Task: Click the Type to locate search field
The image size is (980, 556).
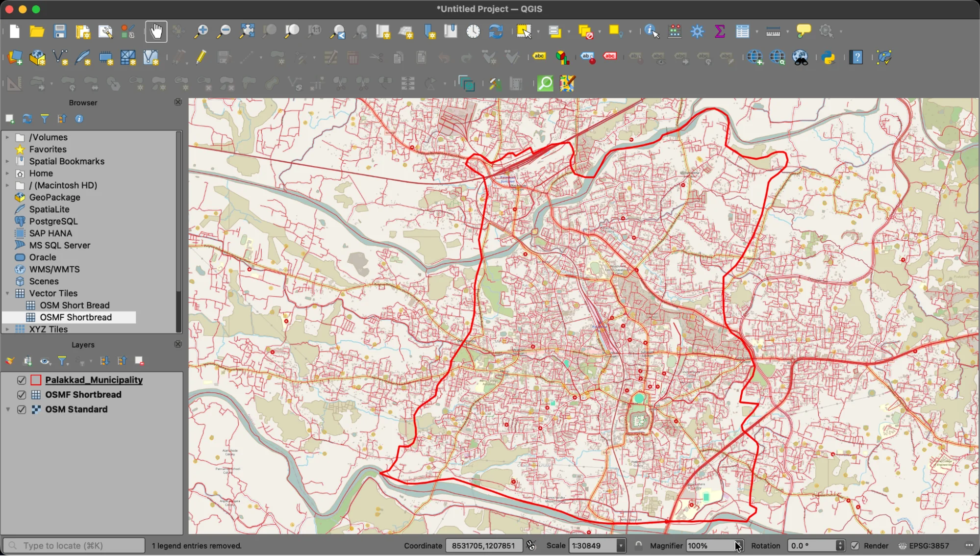Action: 74,545
